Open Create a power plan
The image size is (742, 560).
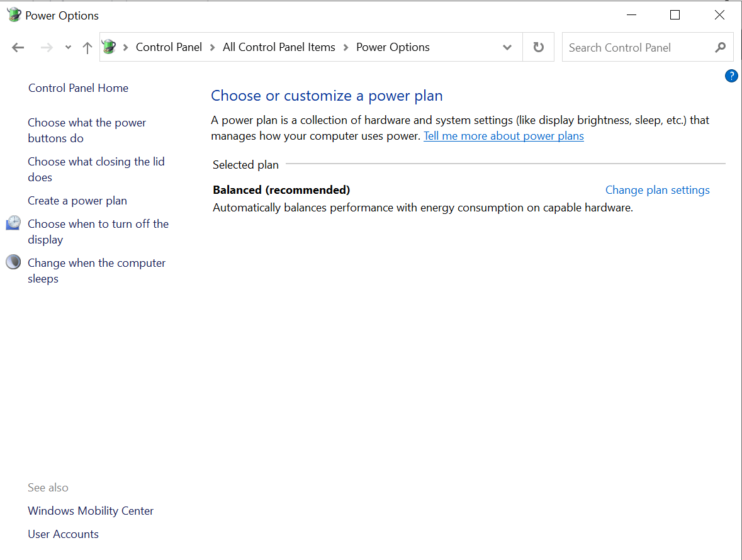tap(77, 201)
